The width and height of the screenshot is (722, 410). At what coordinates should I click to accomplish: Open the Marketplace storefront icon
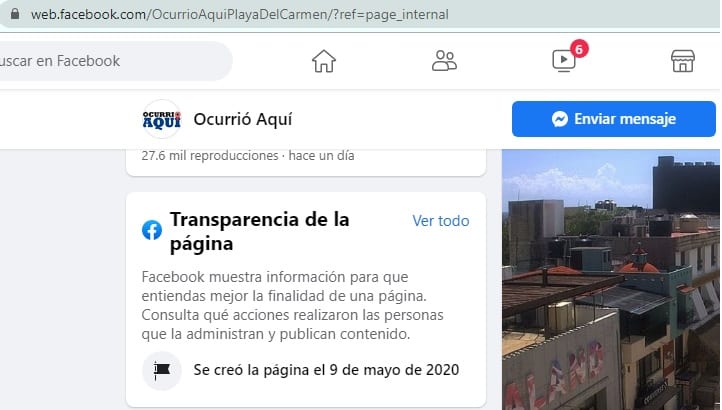(x=683, y=61)
